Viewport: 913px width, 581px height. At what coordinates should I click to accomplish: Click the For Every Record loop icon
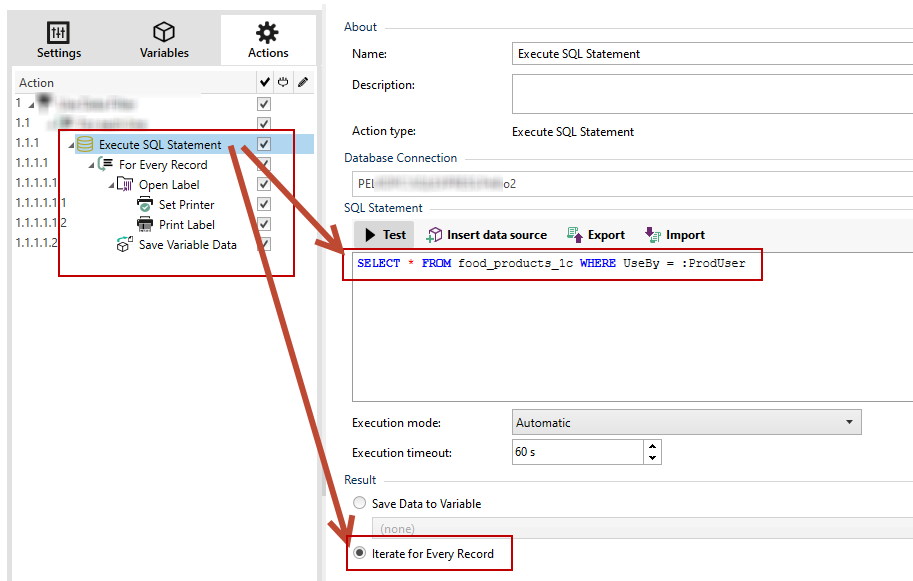pos(106,165)
